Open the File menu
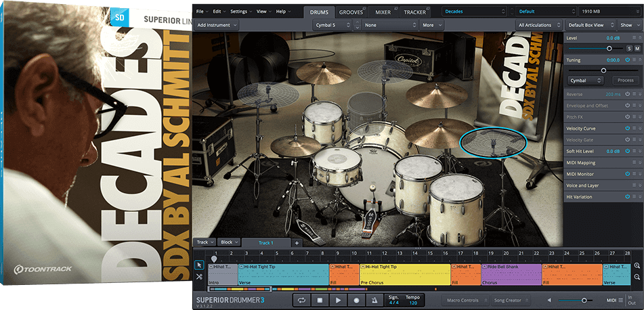Screen dimensions: 644x310 coord(202,12)
